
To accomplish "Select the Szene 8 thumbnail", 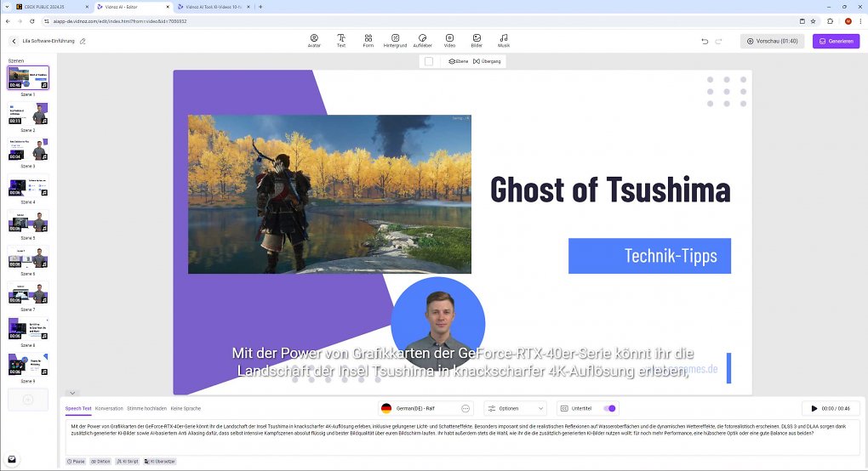I will (28, 329).
